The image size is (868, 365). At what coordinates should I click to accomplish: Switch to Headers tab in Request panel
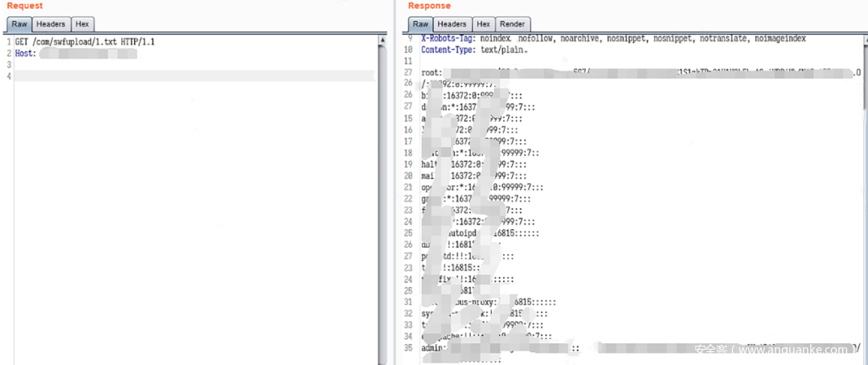tap(51, 24)
